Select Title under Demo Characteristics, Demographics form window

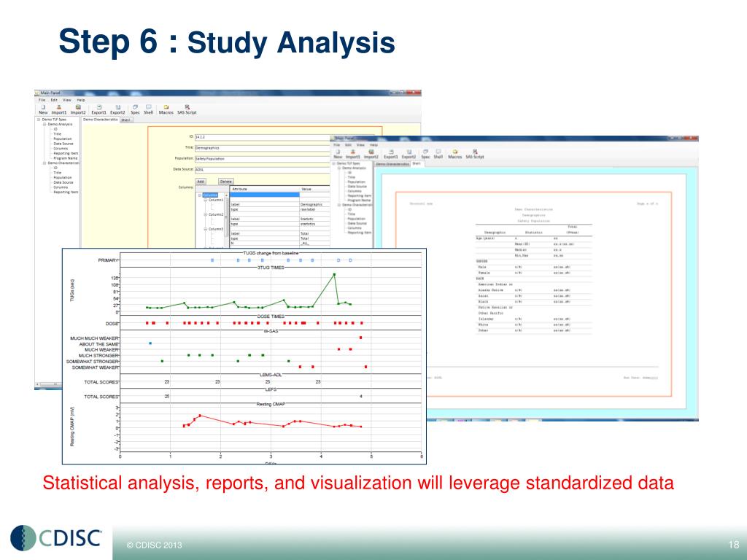tap(57, 172)
